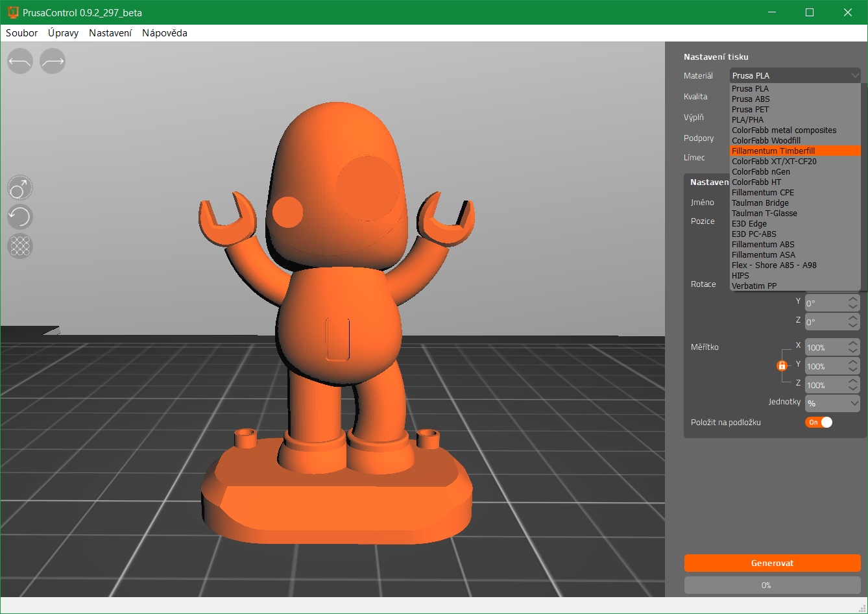
Task: Collapse the Materiál dropdown showing Prusa PLA
Action: tap(795, 75)
